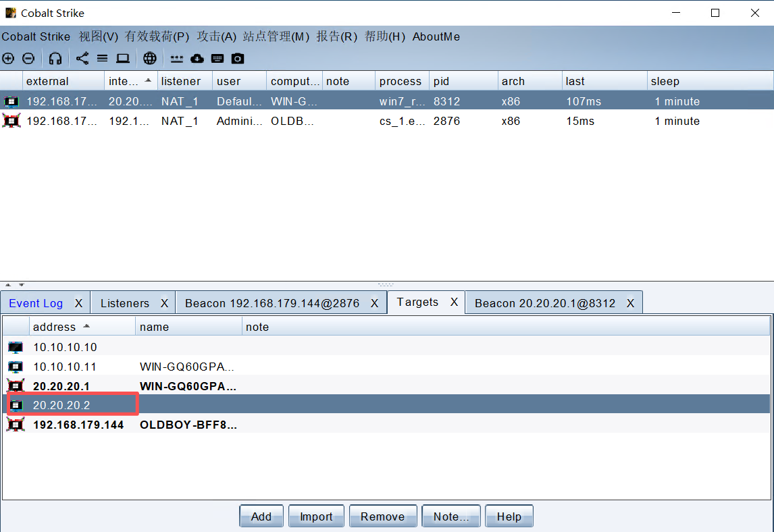This screenshot has height=532, width=774.
Task: Click beacon icon for pid 8312 session
Action: [11, 102]
